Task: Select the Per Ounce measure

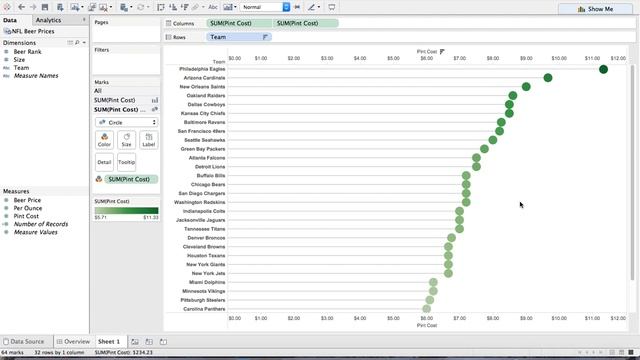Action: coord(28,208)
